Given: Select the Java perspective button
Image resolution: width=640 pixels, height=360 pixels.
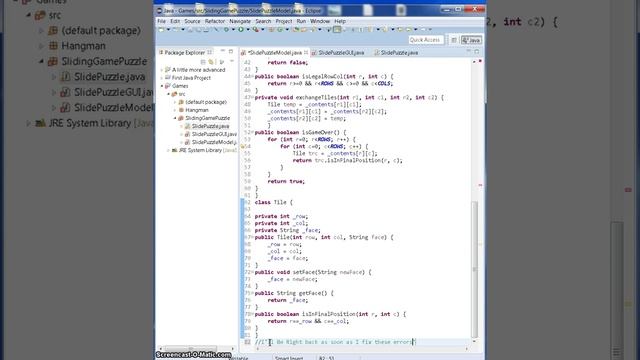Looking at the screenshot, I should [x=471, y=40].
